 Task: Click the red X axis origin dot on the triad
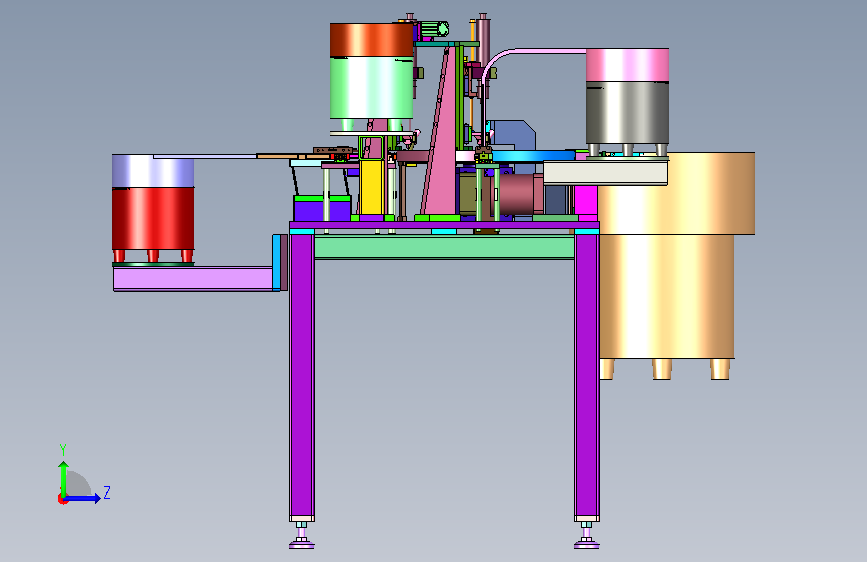click(62, 499)
